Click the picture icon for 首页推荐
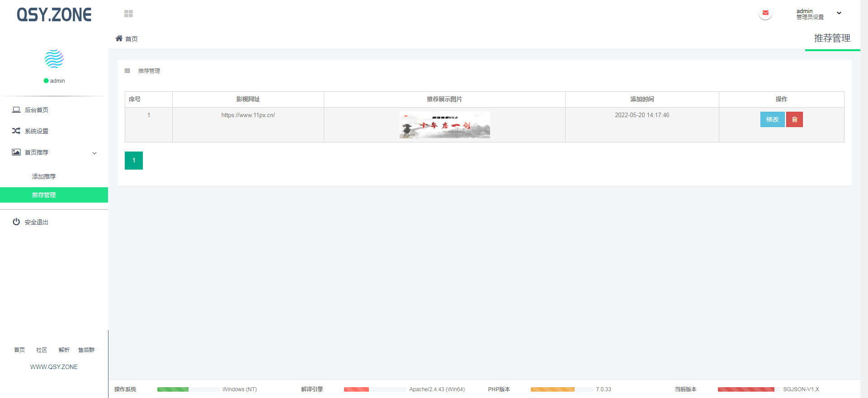The width and height of the screenshot is (868, 398). point(16,152)
